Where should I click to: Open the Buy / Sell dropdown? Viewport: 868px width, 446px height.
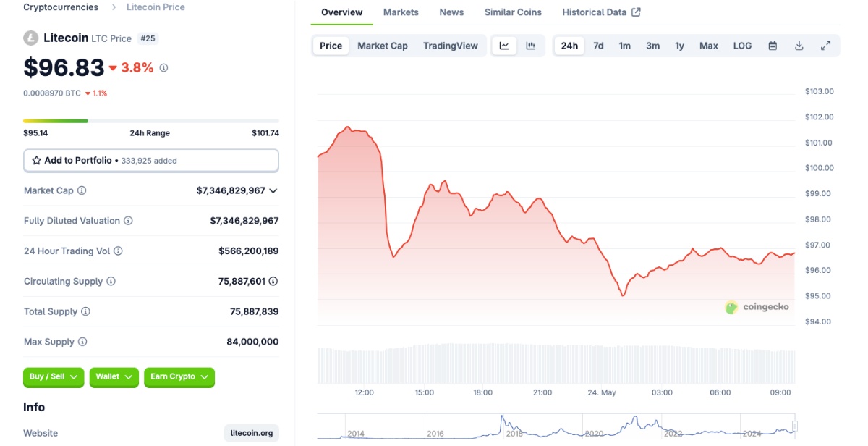(54, 376)
